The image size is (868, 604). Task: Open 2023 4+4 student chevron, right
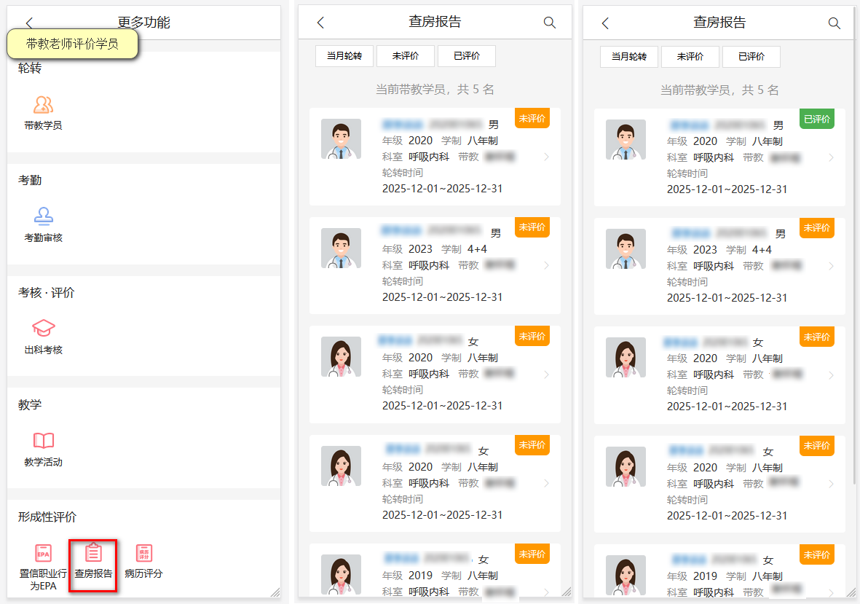pos(831,266)
